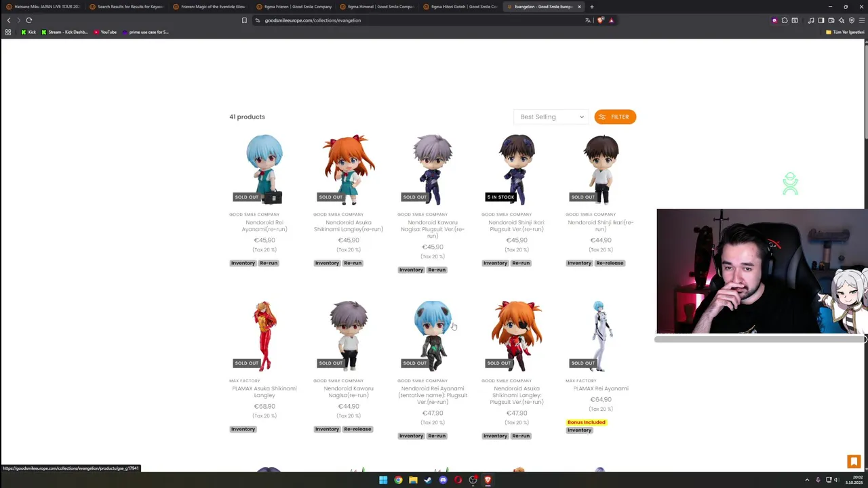The image size is (868, 488).
Task: Click the PLAMAX Asuka red plugsuit thumbnail
Action: [264, 335]
